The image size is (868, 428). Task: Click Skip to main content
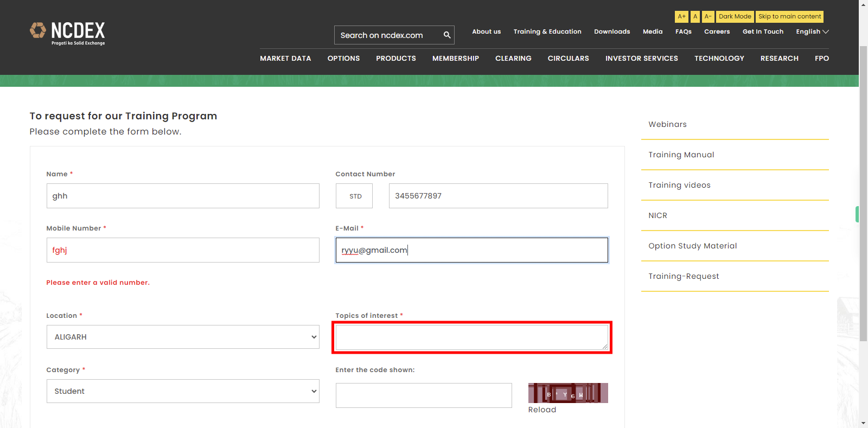tap(790, 17)
